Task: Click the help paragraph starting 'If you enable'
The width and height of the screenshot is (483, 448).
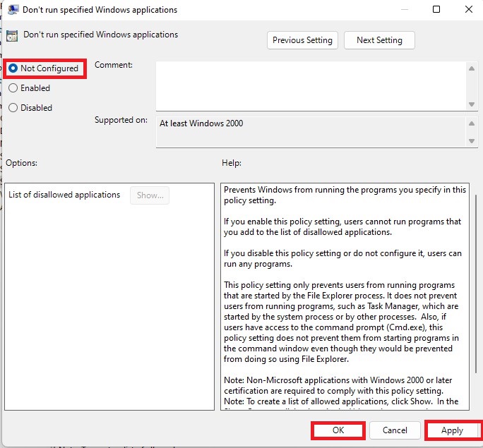Action: (x=342, y=226)
